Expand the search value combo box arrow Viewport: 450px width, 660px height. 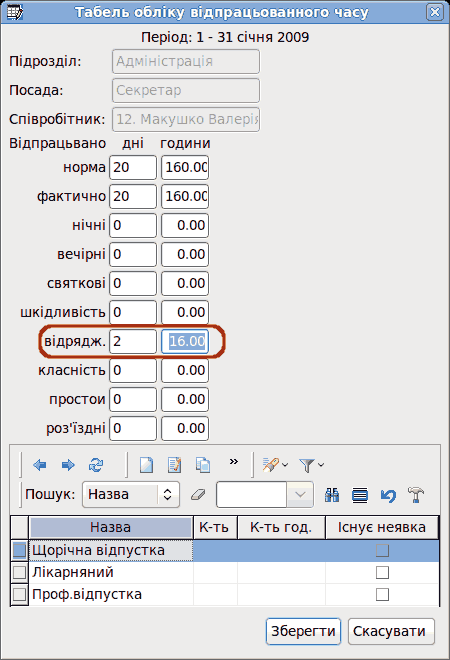[x=300, y=495]
